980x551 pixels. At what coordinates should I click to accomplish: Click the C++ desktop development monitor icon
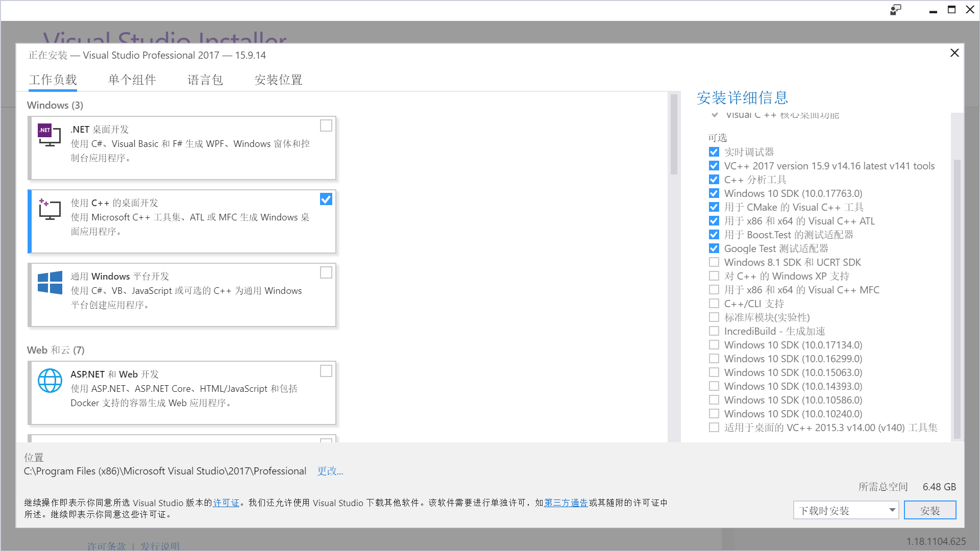pyautogui.click(x=50, y=209)
